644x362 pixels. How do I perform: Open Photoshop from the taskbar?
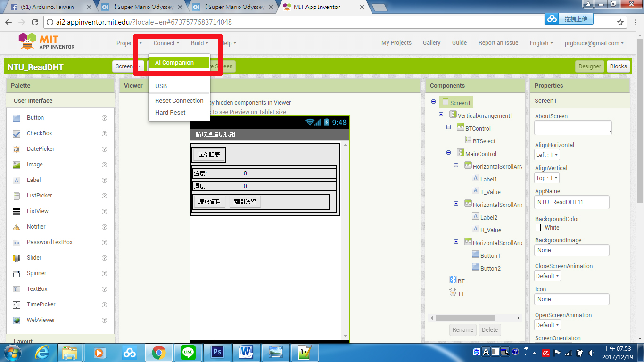tap(217, 353)
